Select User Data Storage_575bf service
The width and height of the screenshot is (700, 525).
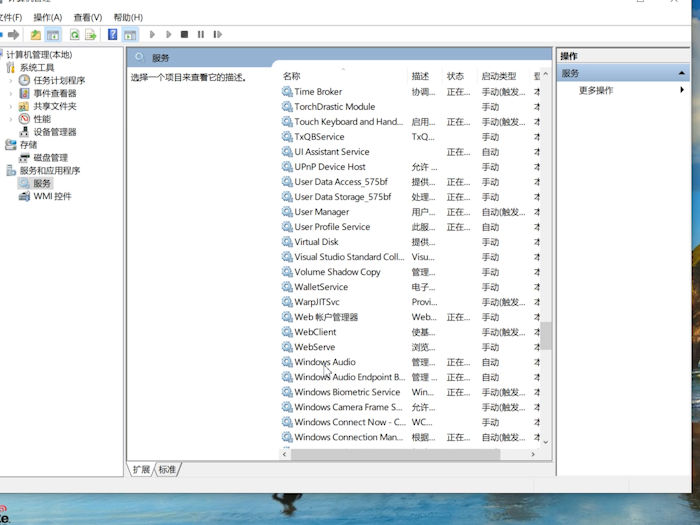coord(410,197)
